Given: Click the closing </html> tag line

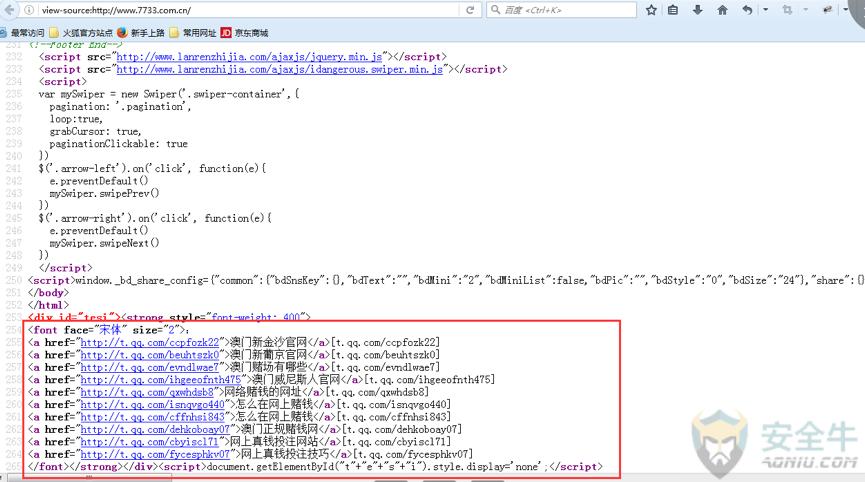Looking at the screenshot, I should pos(49,305).
